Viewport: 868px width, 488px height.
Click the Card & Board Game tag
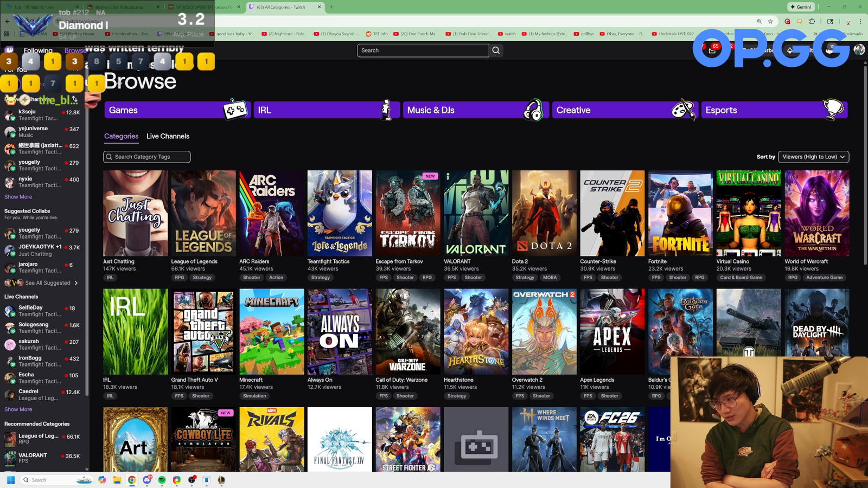coord(741,278)
